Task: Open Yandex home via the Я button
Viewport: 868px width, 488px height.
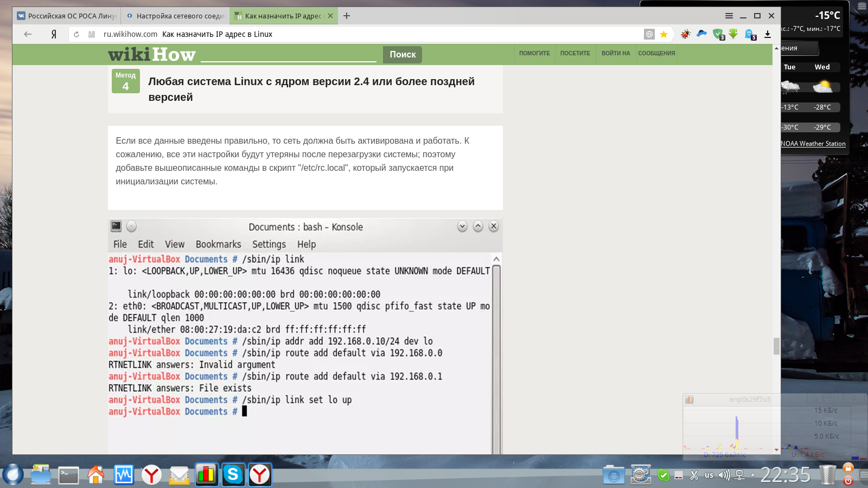Action: 54,34
